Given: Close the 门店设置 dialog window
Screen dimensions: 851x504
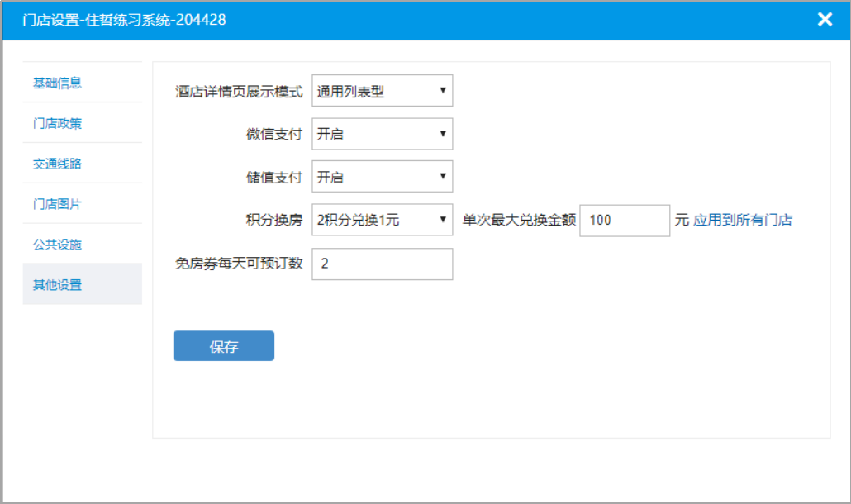Looking at the screenshot, I should tap(825, 20).
